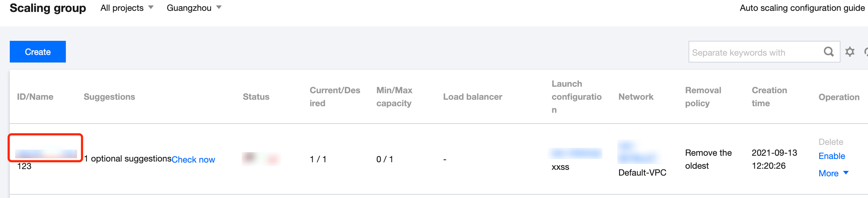Open the scaling group ID link above 123

(46, 154)
